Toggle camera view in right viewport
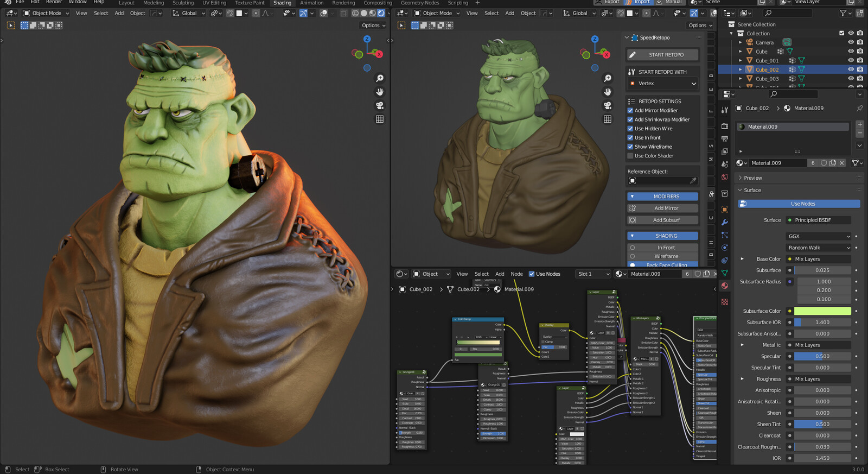The width and height of the screenshot is (868, 474). click(608, 105)
